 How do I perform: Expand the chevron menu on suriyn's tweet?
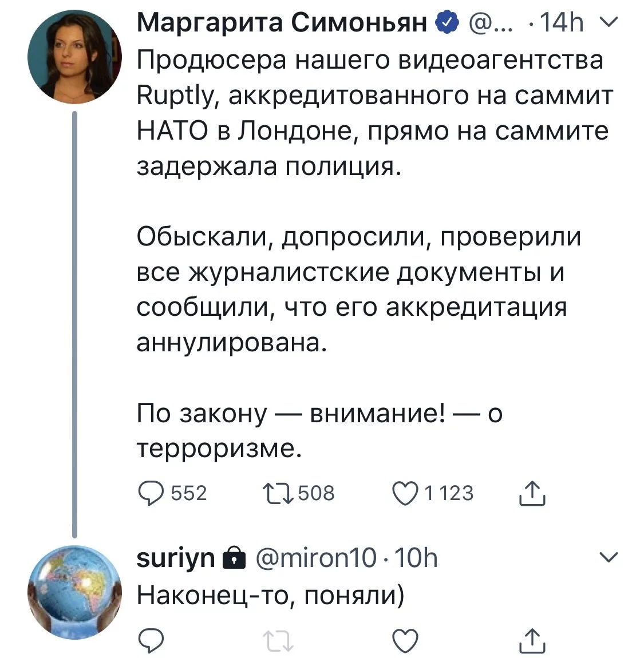point(610,557)
